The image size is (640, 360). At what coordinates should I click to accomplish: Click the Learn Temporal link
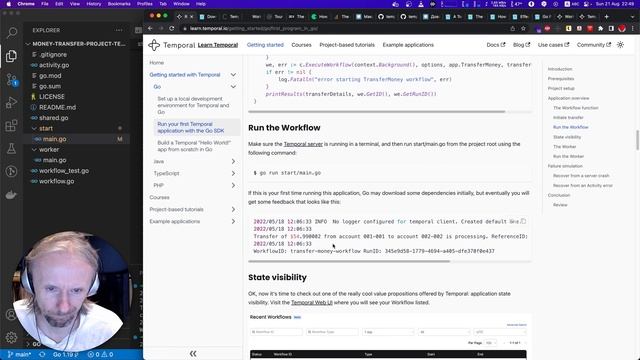pos(218,45)
